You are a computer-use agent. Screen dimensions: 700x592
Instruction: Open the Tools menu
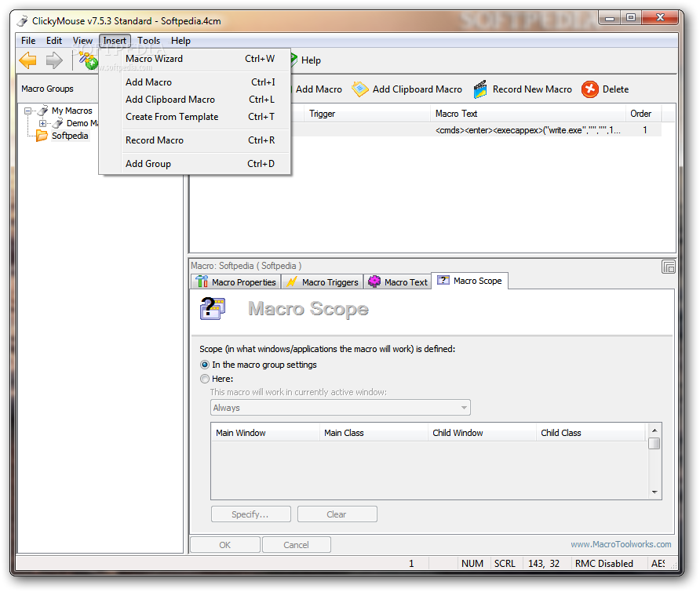[x=148, y=41]
